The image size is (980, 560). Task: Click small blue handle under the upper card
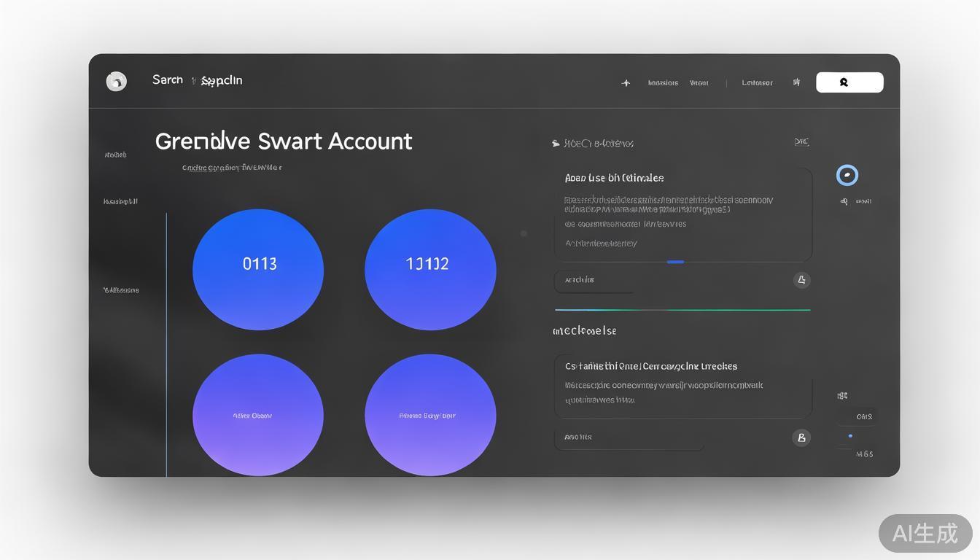[675, 262]
